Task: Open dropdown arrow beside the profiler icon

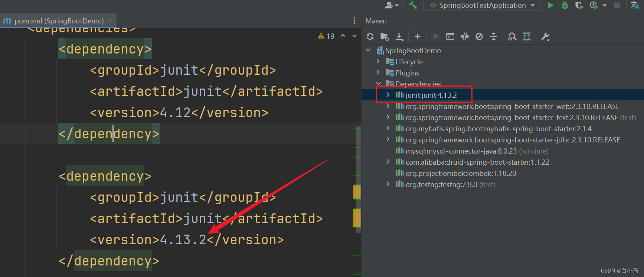Action: [x=605, y=6]
